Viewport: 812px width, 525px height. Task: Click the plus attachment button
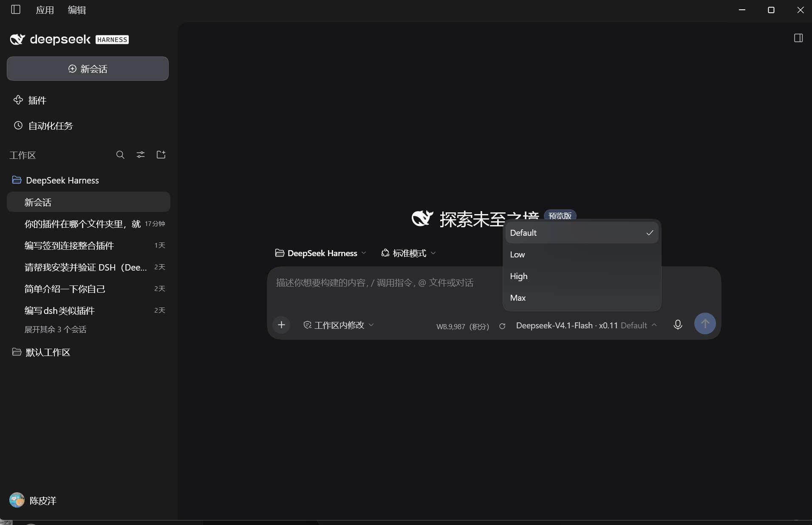tap(281, 325)
